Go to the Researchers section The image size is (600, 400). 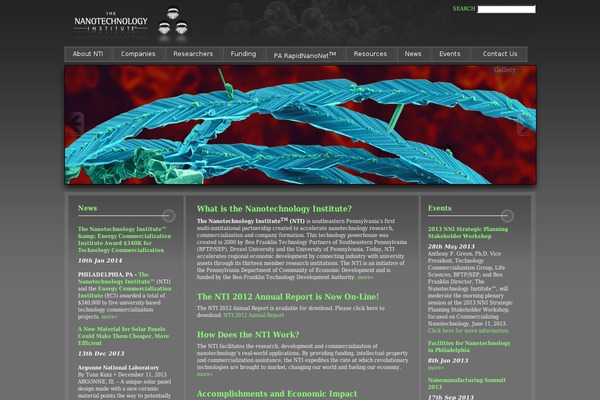(193, 54)
